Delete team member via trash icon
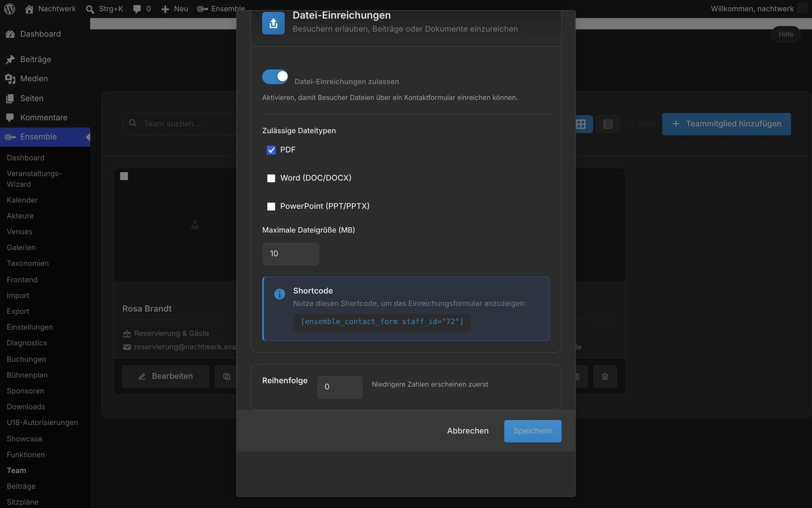The image size is (812, 508). click(x=605, y=376)
